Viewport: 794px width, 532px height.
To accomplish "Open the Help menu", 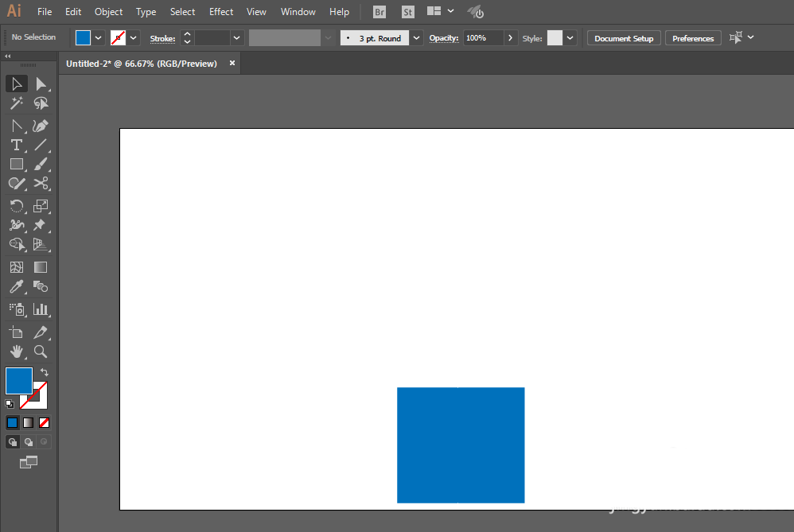I will click(339, 12).
